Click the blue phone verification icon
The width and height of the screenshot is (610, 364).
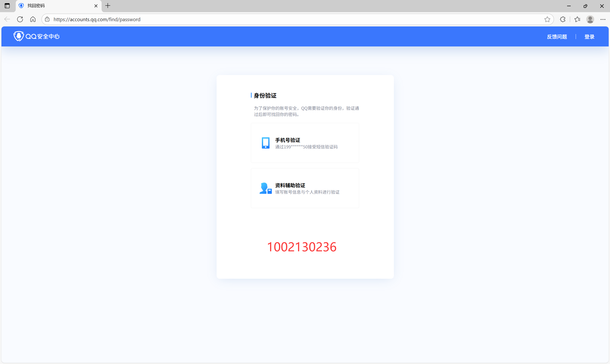265,143
